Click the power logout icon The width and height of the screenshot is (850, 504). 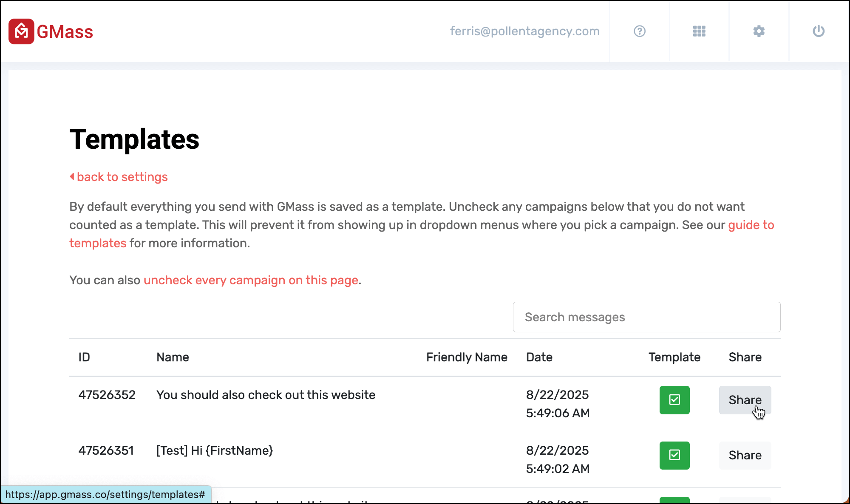click(x=819, y=31)
